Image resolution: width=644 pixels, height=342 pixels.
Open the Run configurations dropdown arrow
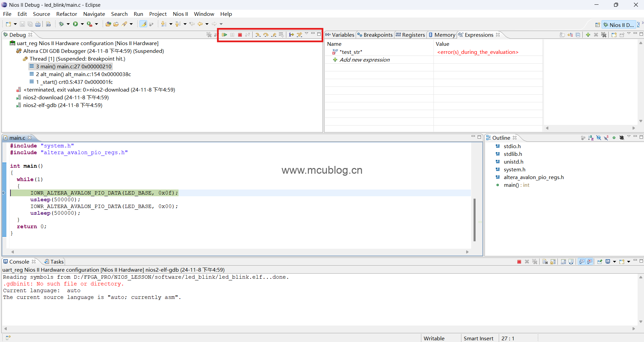(x=82, y=24)
